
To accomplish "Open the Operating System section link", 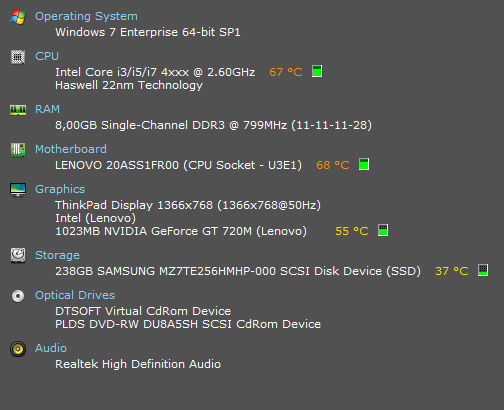I will [x=86, y=16].
